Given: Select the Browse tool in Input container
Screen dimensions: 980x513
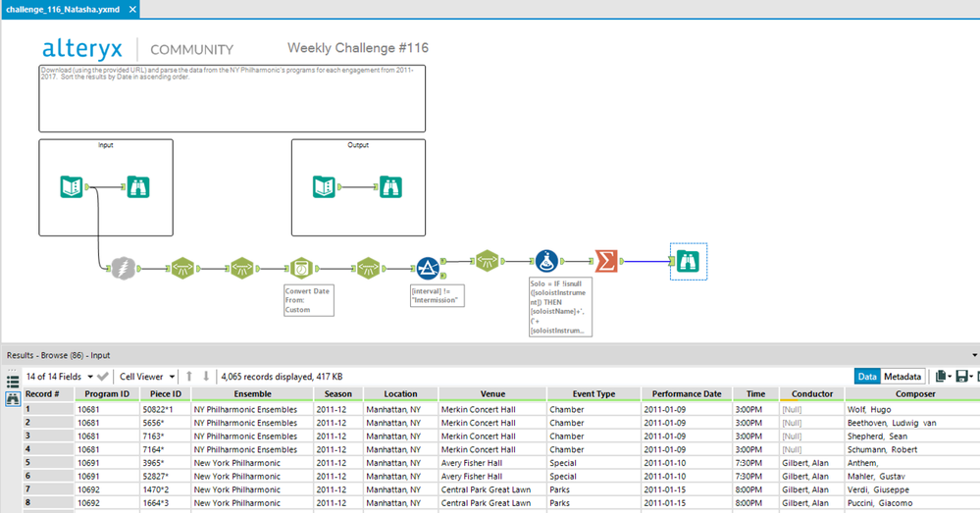Looking at the screenshot, I should pyautogui.click(x=138, y=186).
